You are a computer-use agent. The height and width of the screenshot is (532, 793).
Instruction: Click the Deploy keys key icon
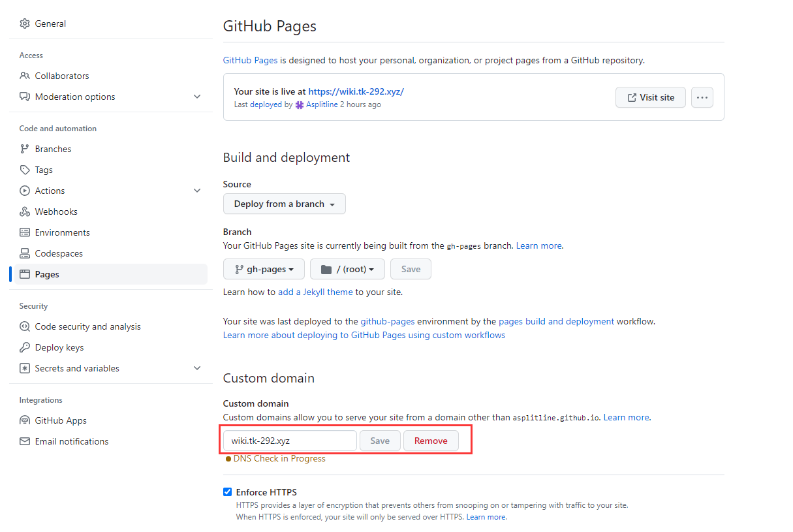(25, 347)
